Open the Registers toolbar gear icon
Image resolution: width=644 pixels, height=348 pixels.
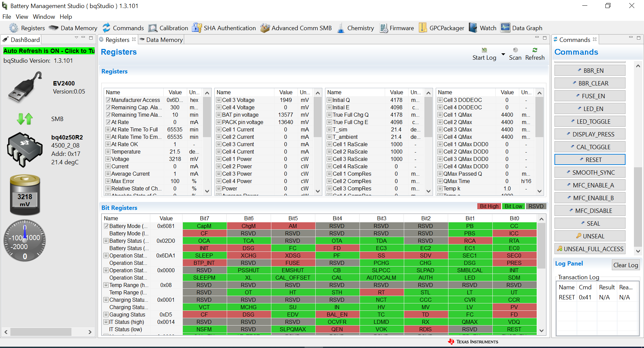(14, 28)
